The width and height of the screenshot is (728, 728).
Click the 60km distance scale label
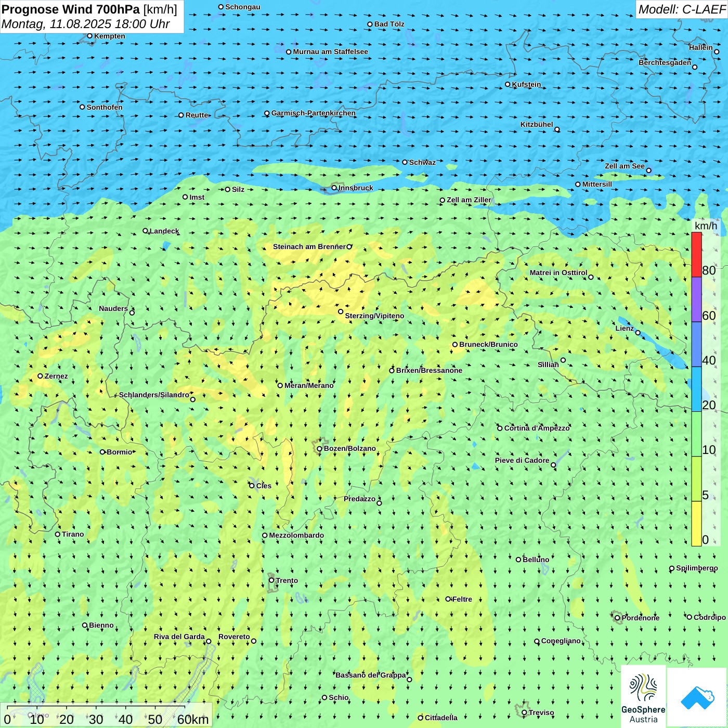point(193,719)
